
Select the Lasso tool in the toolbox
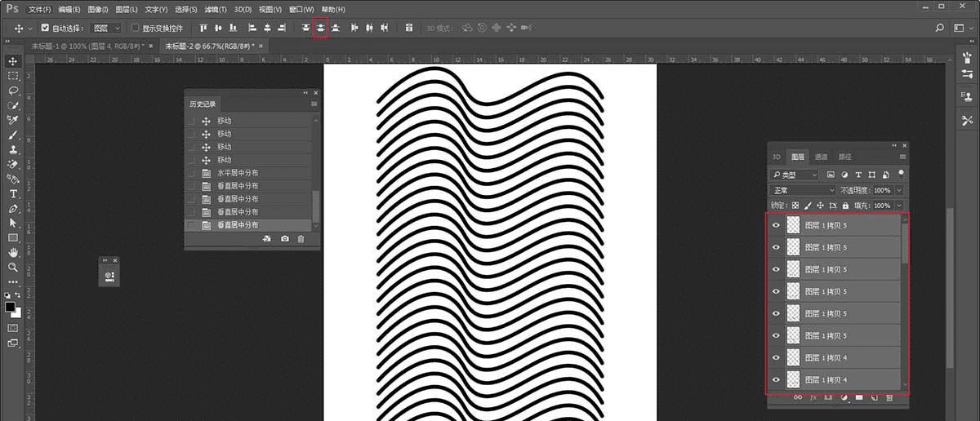[13, 90]
